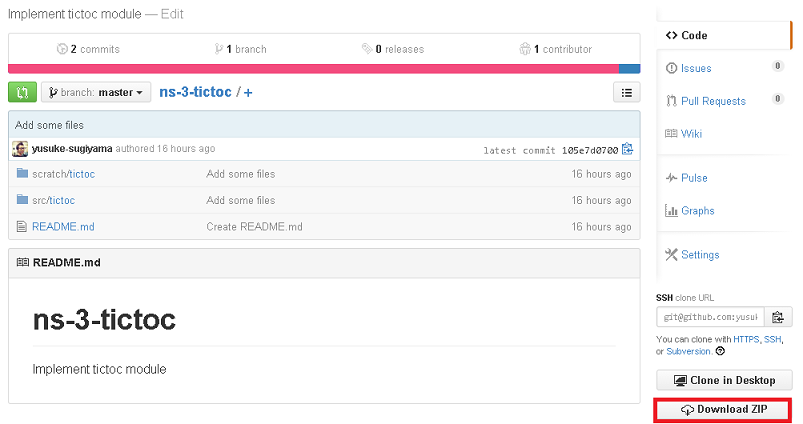The height and width of the screenshot is (424, 803).
Task: Click the Pulse activity icon
Action: click(671, 178)
